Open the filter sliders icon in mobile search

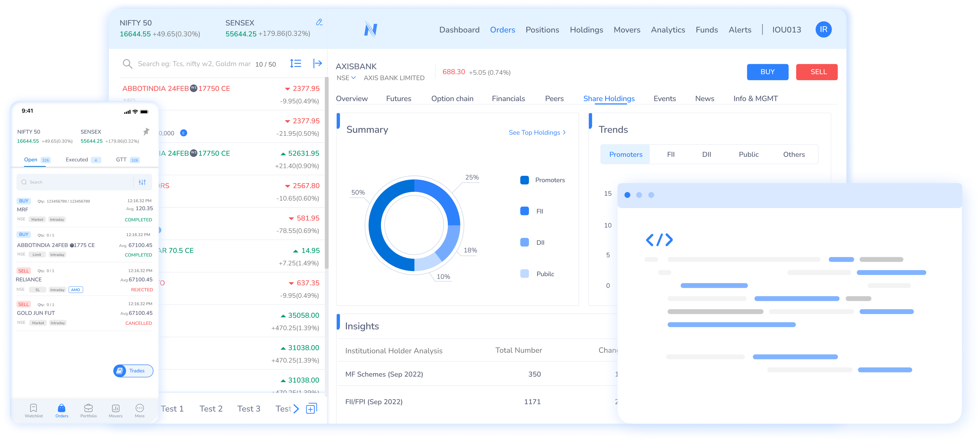tap(142, 182)
